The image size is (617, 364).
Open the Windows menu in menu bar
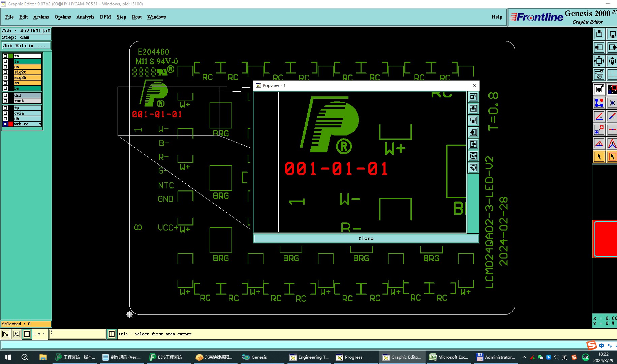tap(156, 17)
